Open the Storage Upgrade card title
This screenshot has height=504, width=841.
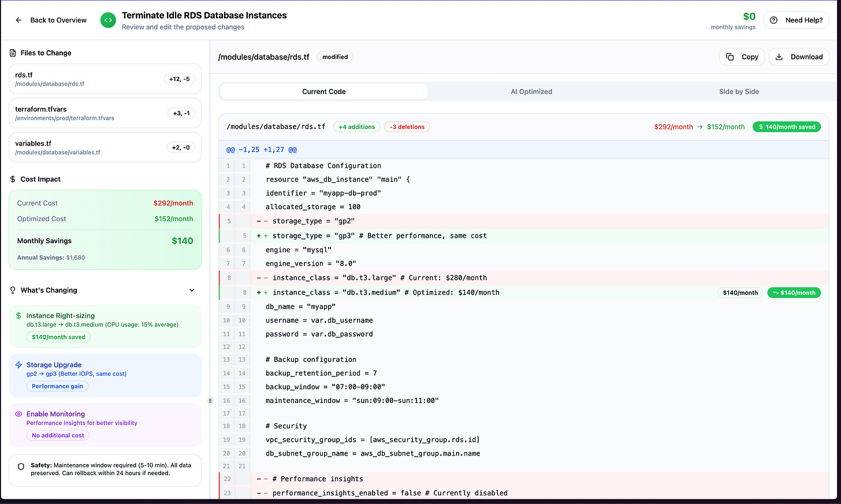pos(54,365)
